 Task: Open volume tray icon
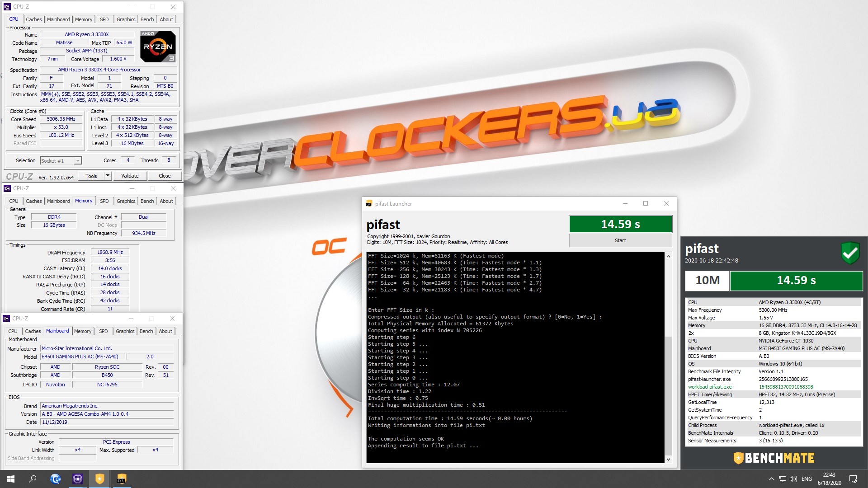[793, 479]
